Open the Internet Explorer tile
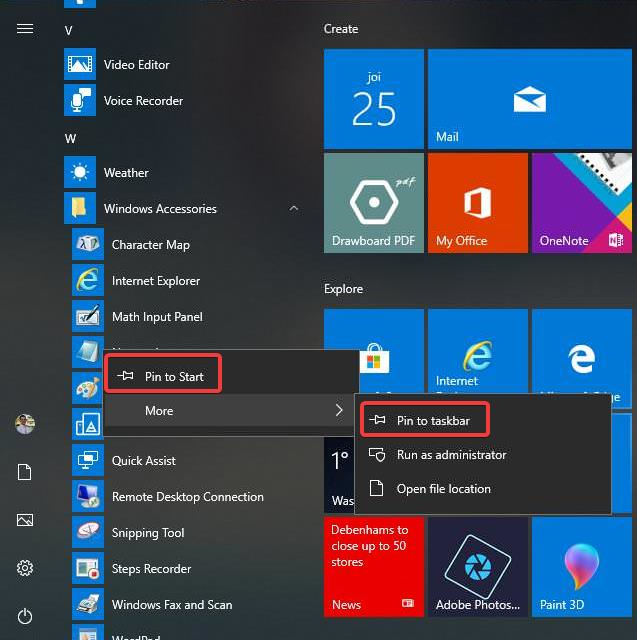Viewport: 637px width, 640px height. click(478, 351)
